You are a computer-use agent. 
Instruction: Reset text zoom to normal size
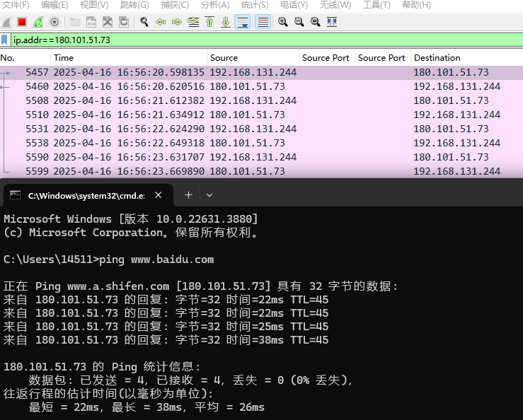[x=316, y=23]
